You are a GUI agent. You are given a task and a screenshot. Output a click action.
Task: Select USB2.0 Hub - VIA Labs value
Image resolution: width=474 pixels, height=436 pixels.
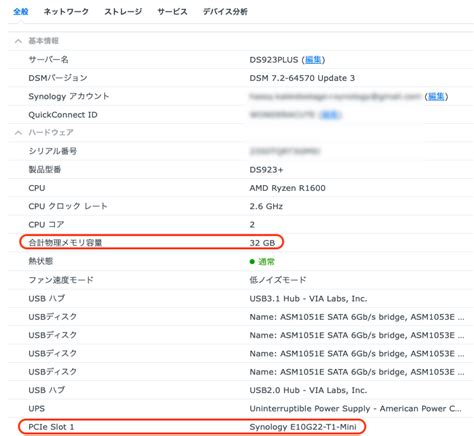click(308, 390)
